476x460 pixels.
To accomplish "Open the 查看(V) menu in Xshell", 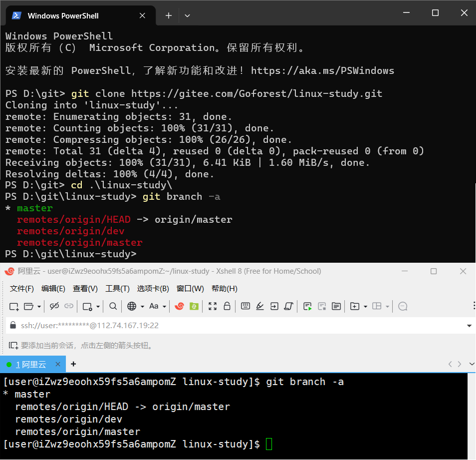I will click(85, 288).
